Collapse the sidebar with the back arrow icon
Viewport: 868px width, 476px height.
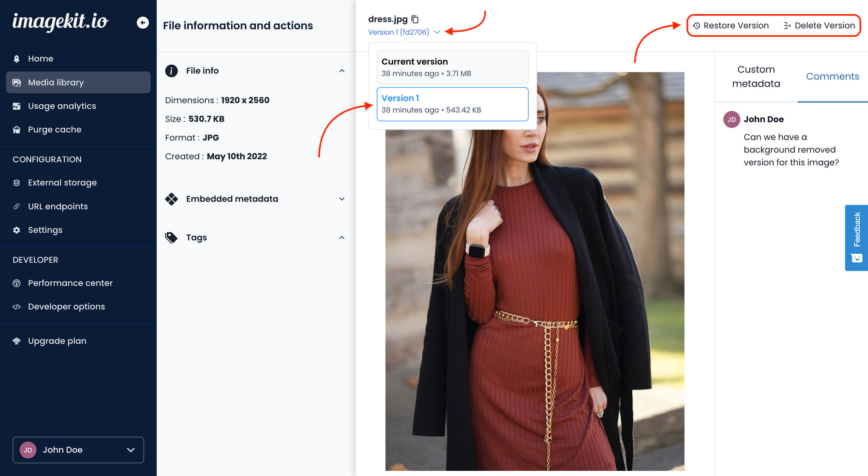pyautogui.click(x=143, y=23)
